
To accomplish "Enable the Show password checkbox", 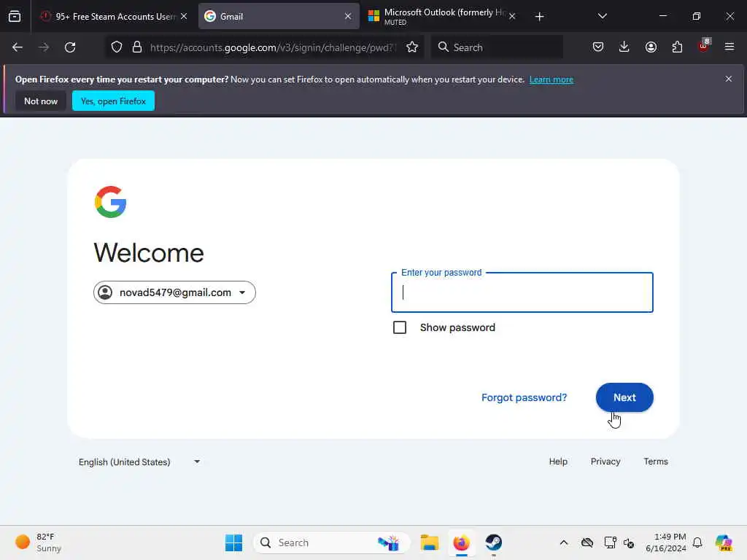I will pyautogui.click(x=400, y=327).
